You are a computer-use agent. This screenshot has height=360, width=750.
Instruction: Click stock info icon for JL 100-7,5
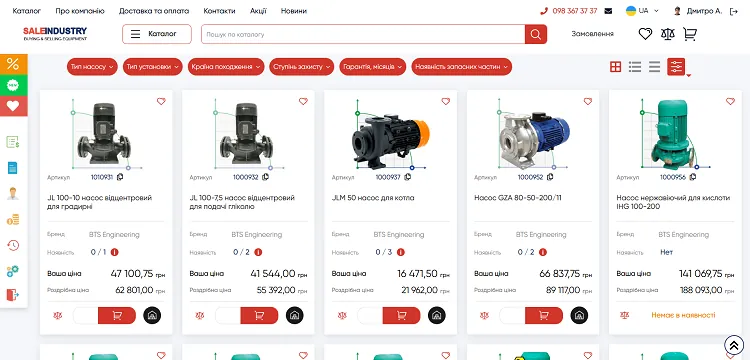258,252
